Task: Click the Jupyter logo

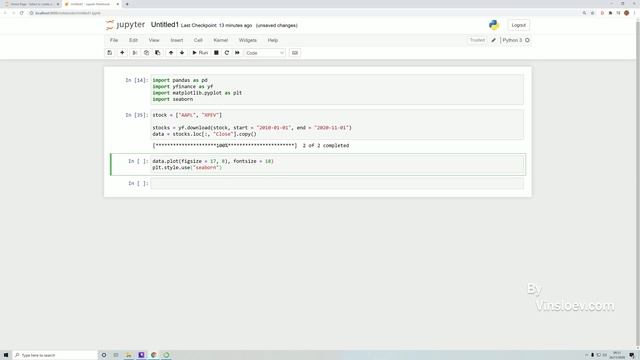Action: tap(125, 25)
